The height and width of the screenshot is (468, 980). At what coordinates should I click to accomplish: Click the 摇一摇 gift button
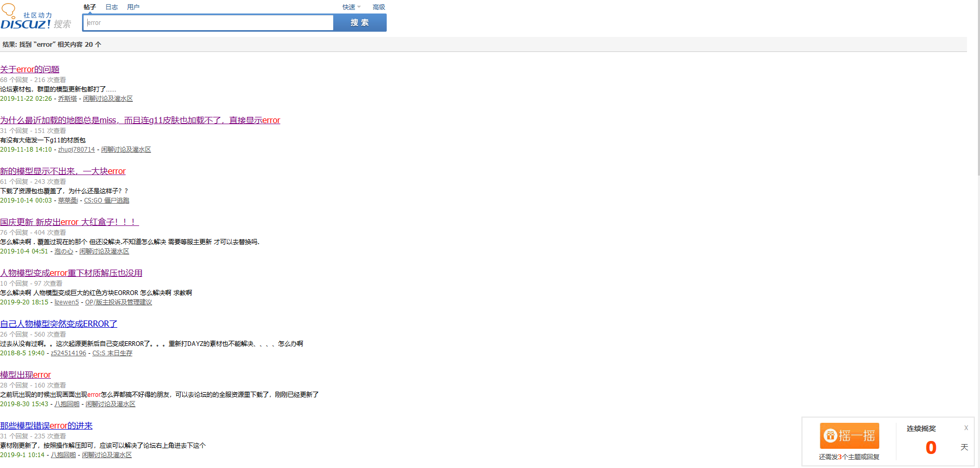pyautogui.click(x=849, y=435)
